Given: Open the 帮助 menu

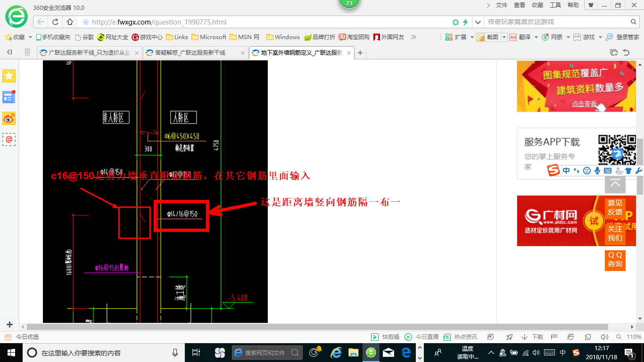Looking at the screenshot, I should coord(573,5).
